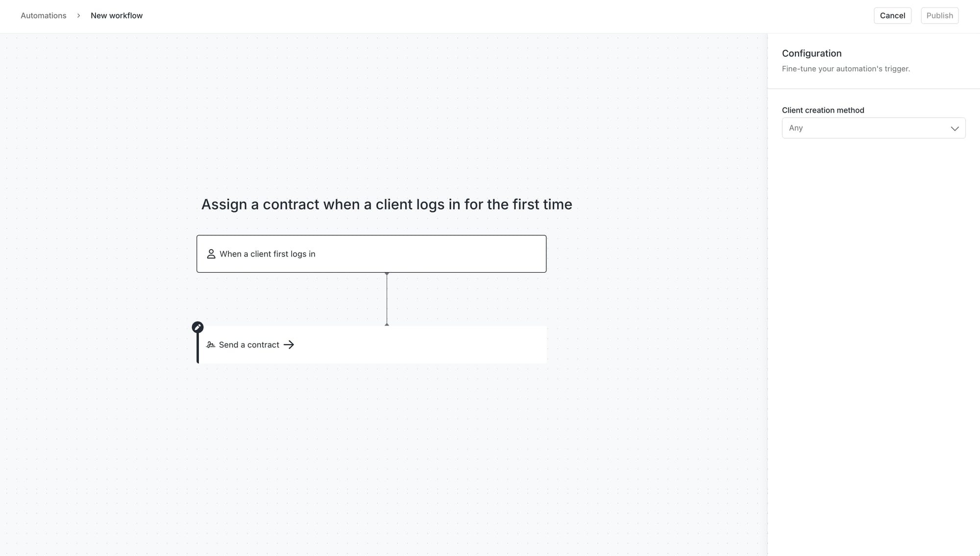Edit the workflow title text
This screenshot has width=980, height=556.
pyautogui.click(x=387, y=204)
